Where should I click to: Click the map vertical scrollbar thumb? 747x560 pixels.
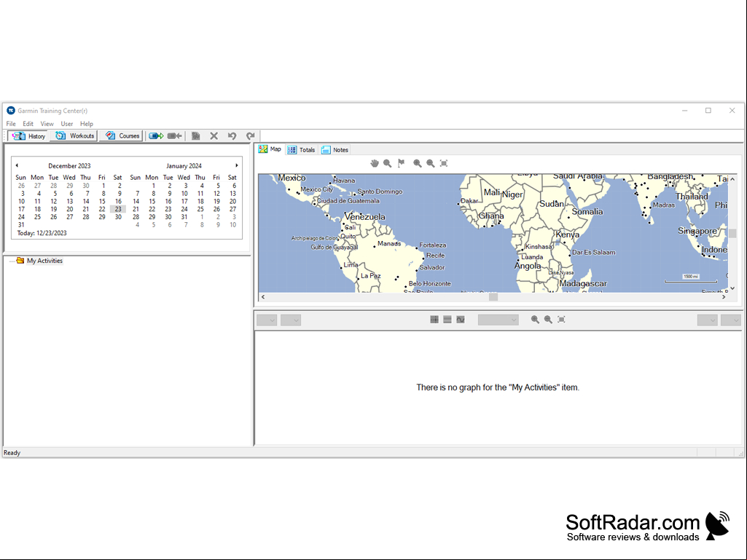(x=732, y=233)
